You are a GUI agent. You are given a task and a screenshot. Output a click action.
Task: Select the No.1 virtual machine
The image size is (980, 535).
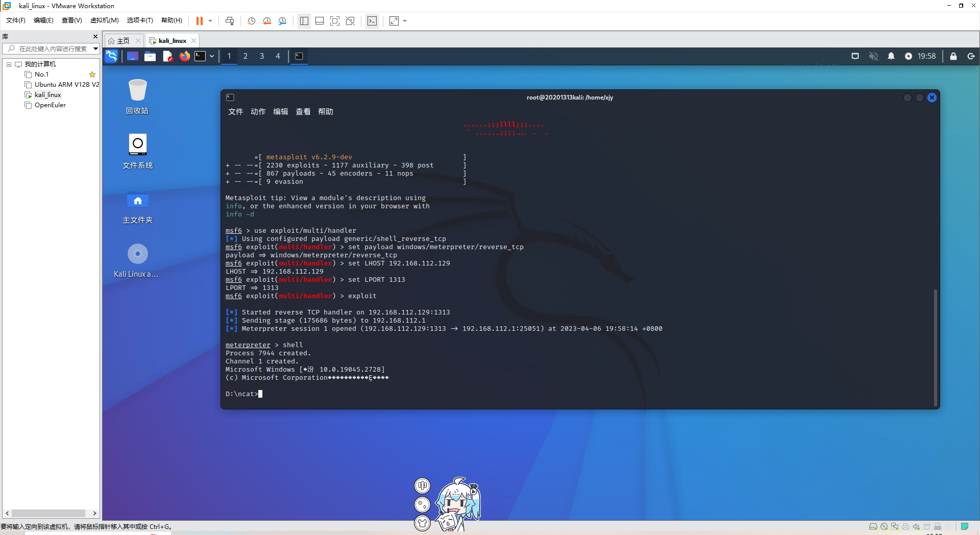[x=42, y=75]
